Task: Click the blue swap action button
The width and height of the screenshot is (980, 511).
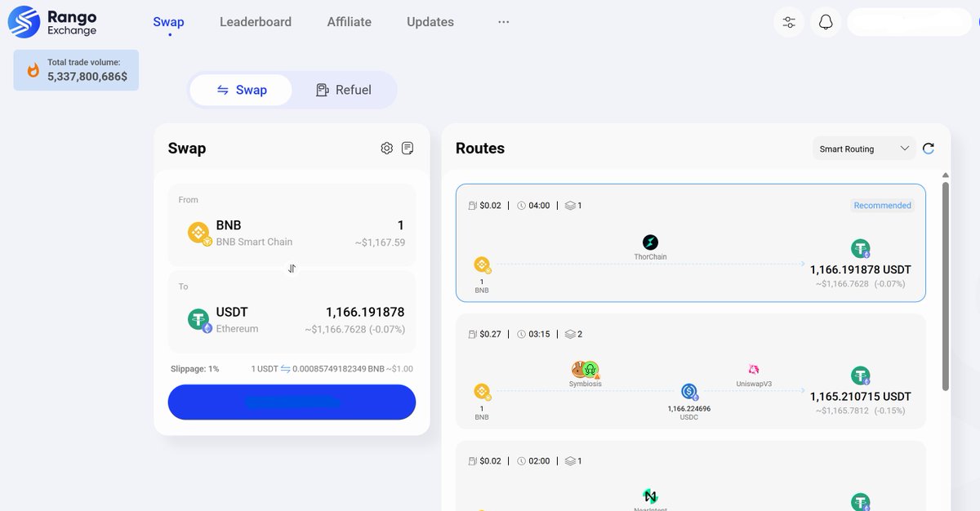Action: 292,402
